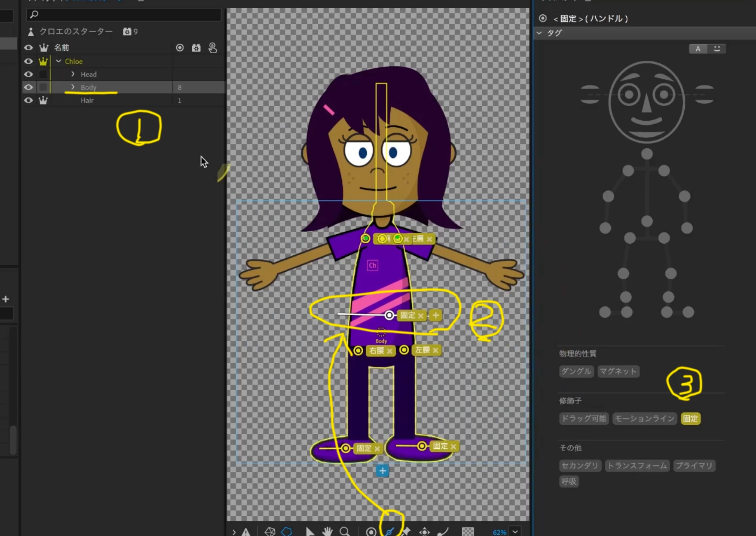The image size is (756, 536).
Task: Toggle the highlighted 固定 tag in 修飾子
Action: tap(691, 419)
